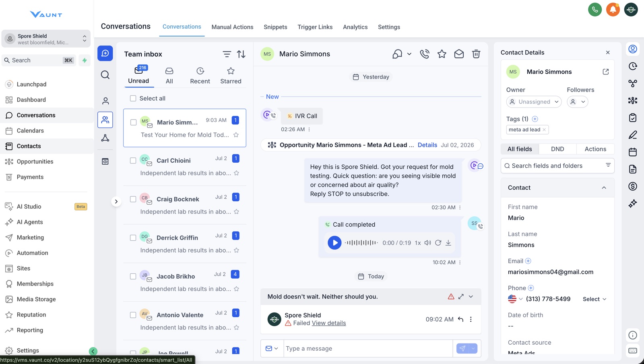644x364 pixels.
Task: Open the send button options arrow
Action: (473, 349)
